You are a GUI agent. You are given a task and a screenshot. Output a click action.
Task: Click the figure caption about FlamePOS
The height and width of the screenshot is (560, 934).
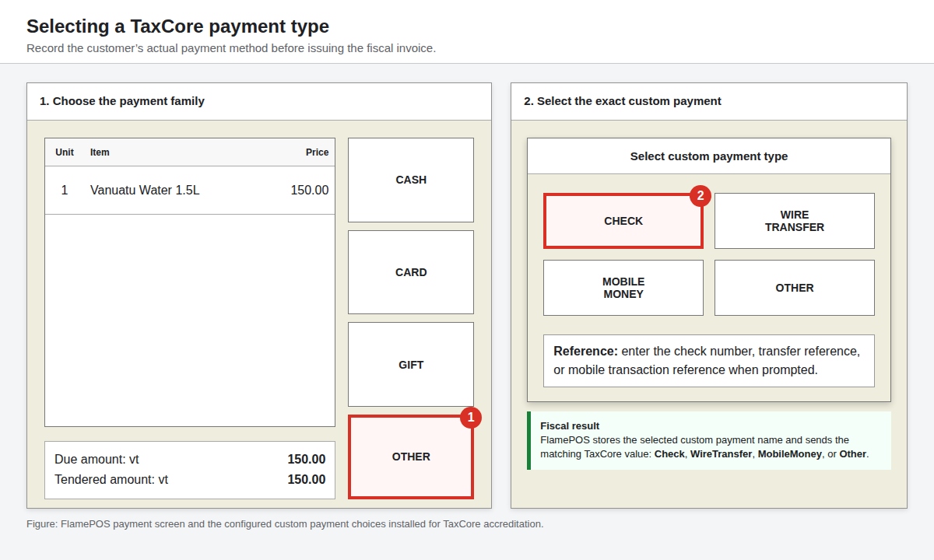pos(285,524)
